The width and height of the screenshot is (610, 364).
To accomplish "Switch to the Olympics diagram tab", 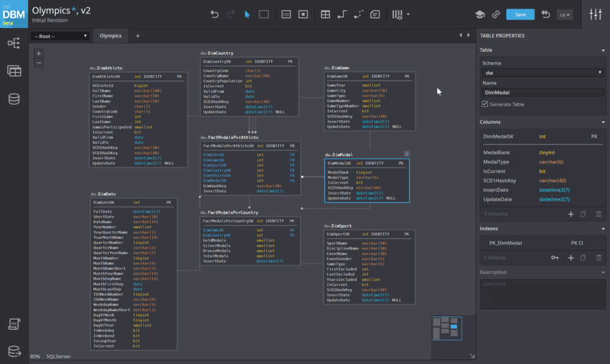I will [x=110, y=36].
